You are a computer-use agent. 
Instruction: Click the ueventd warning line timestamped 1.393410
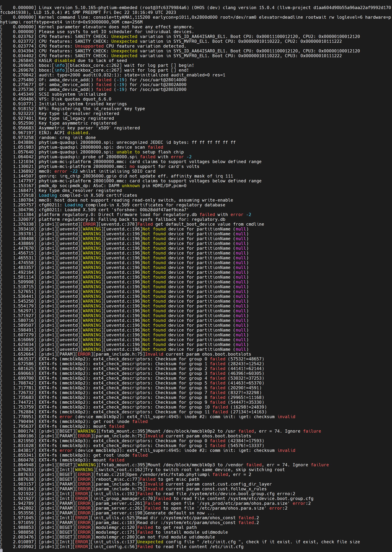[124, 229]
